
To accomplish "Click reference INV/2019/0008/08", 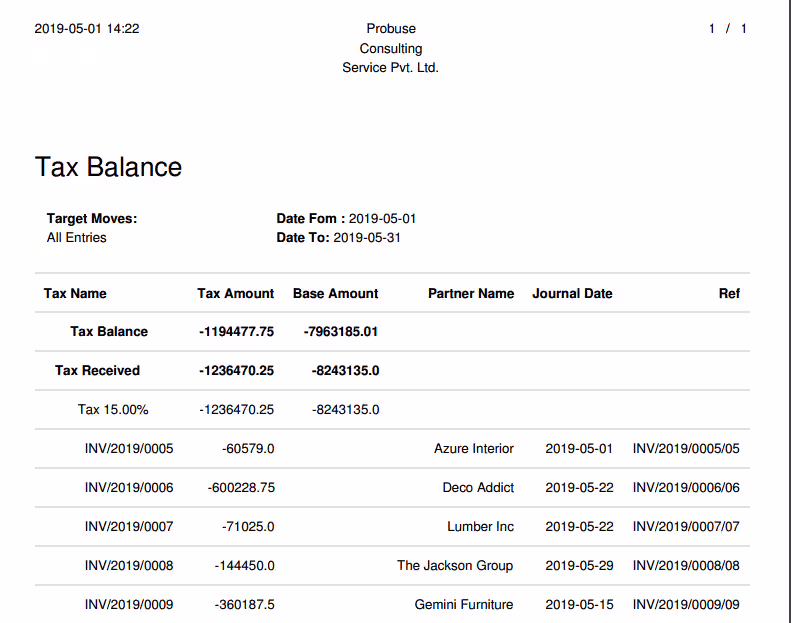I will (x=687, y=565).
